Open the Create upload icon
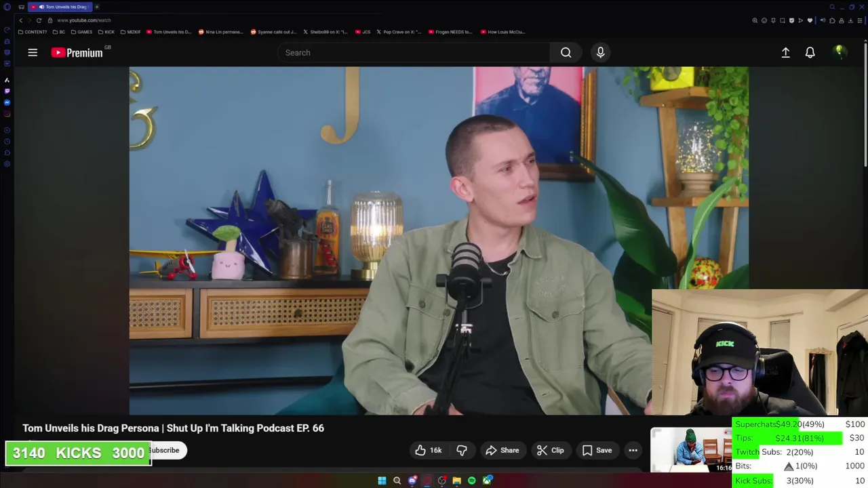Image resolution: width=868 pixels, height=488 pixels. (785, 52)
